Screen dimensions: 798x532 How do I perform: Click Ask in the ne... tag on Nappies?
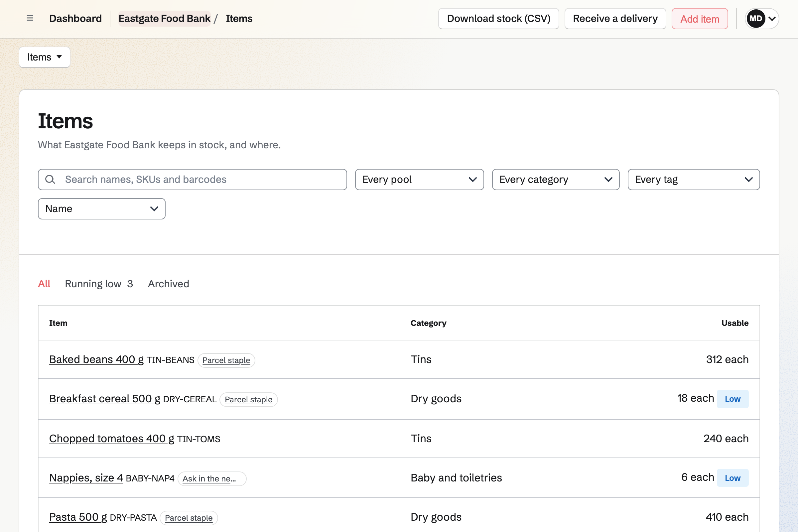point(212,479)
